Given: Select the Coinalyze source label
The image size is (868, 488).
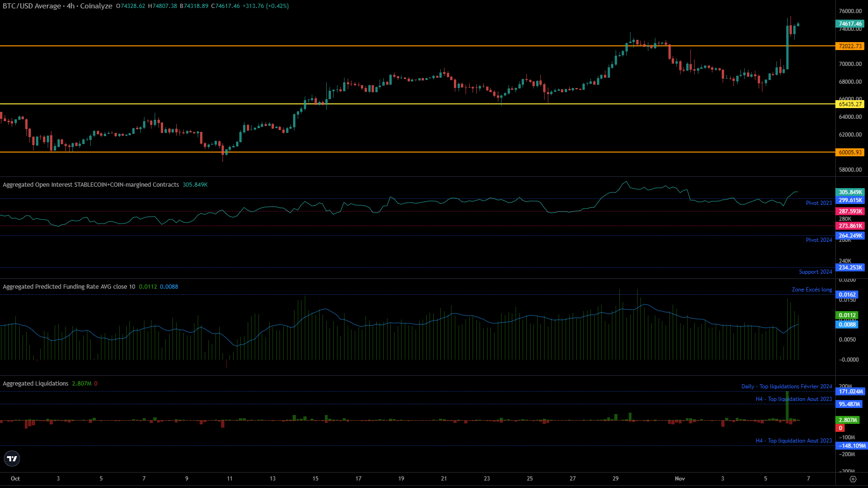Looking at the screenshot, I should pyautogui.click(x=95, y=6).
